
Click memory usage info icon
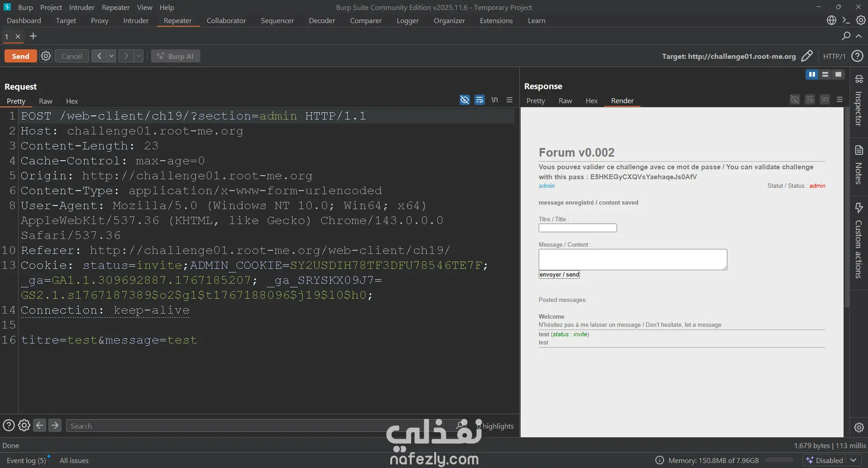659,460
